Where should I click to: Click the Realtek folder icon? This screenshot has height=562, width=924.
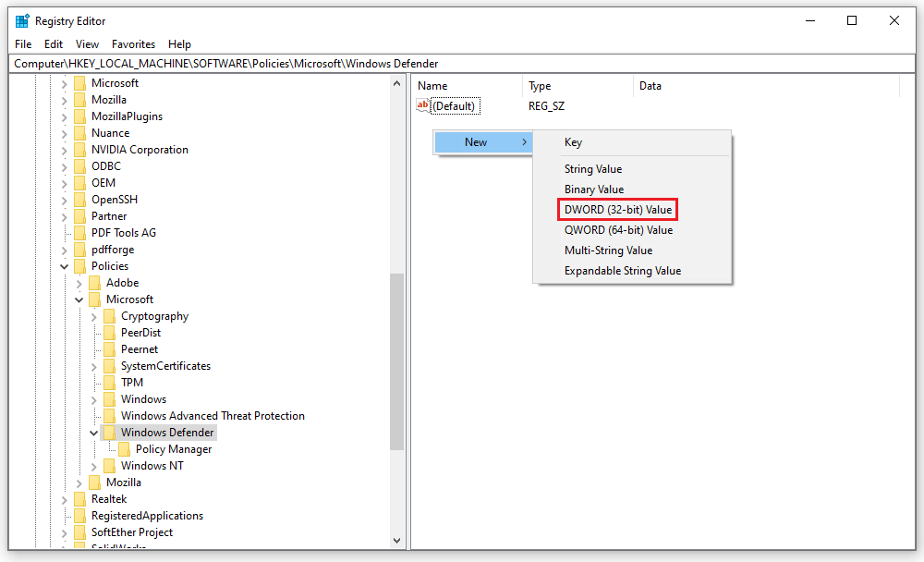80,499
